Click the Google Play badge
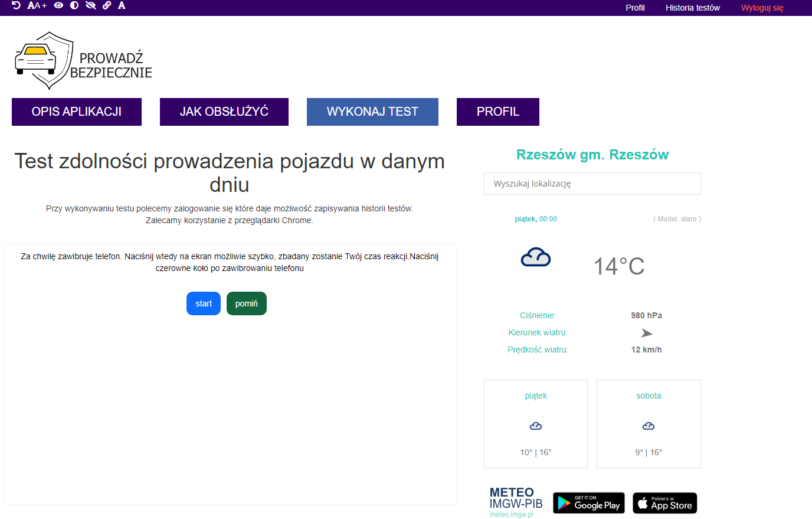 point(588,503)
